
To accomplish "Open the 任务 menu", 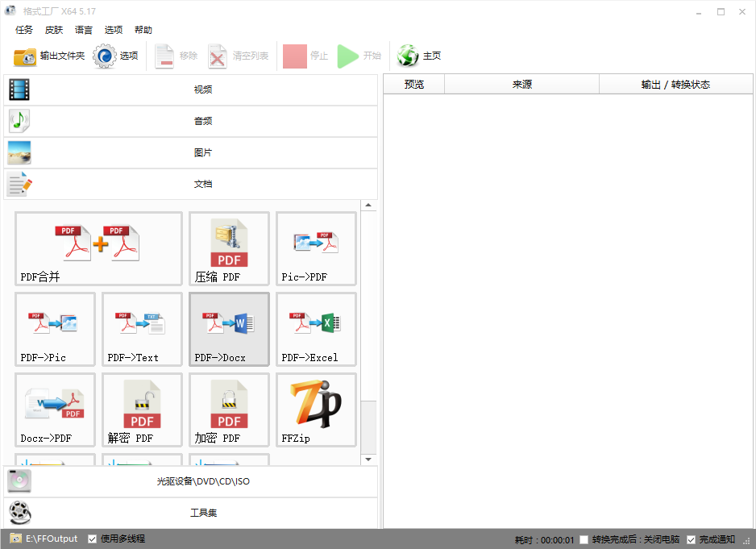I will [23, 30].
